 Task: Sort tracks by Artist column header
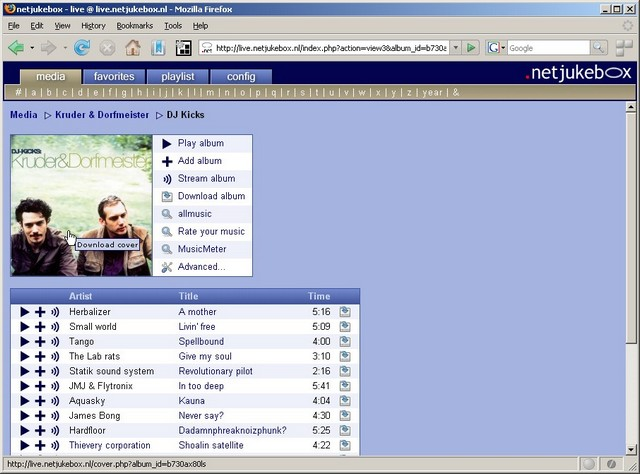pyautogui.click(x=80, y=296)
